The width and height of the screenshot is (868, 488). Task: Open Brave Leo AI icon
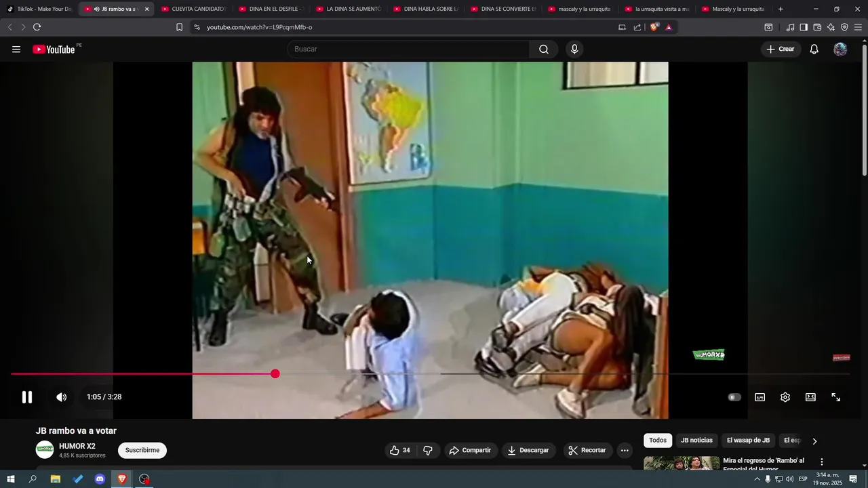(831, 27)
